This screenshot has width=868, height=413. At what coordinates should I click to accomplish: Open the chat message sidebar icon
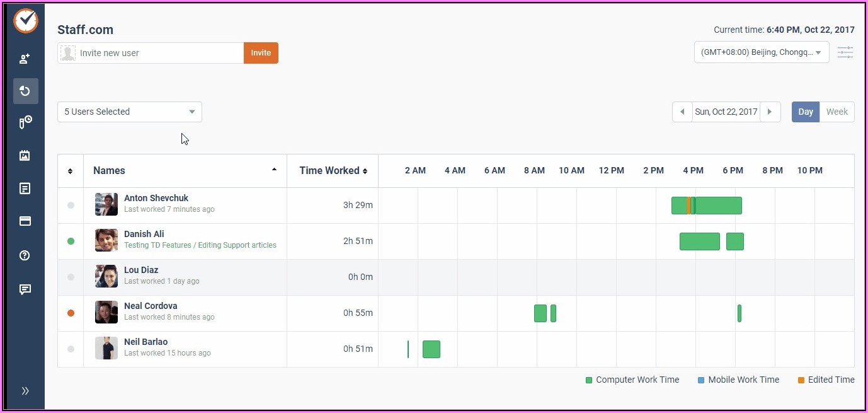tap(25, 289)
